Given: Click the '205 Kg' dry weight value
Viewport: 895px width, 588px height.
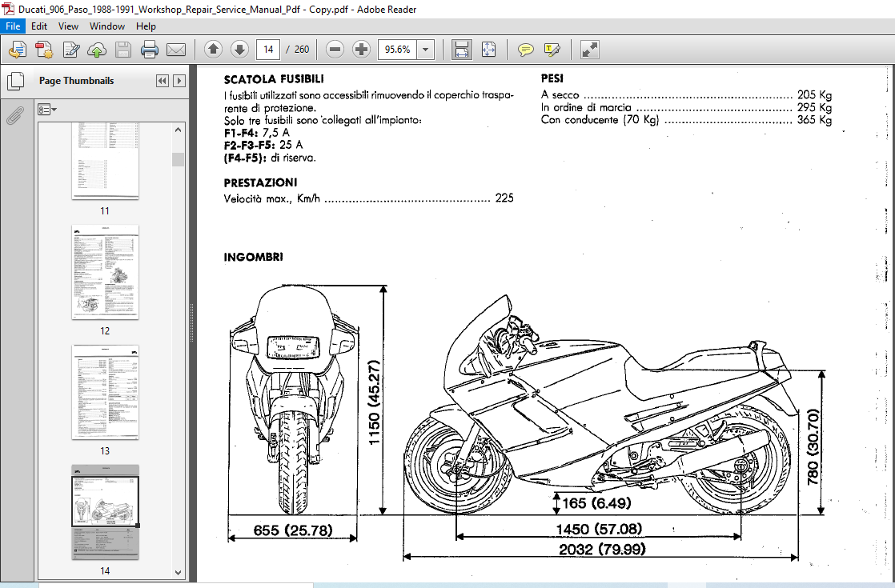Looking at the screenshot, I should point(814,95).
